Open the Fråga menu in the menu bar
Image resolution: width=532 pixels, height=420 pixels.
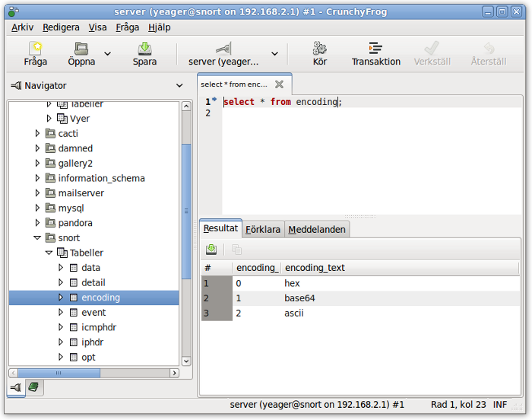[x=128, y=27]
